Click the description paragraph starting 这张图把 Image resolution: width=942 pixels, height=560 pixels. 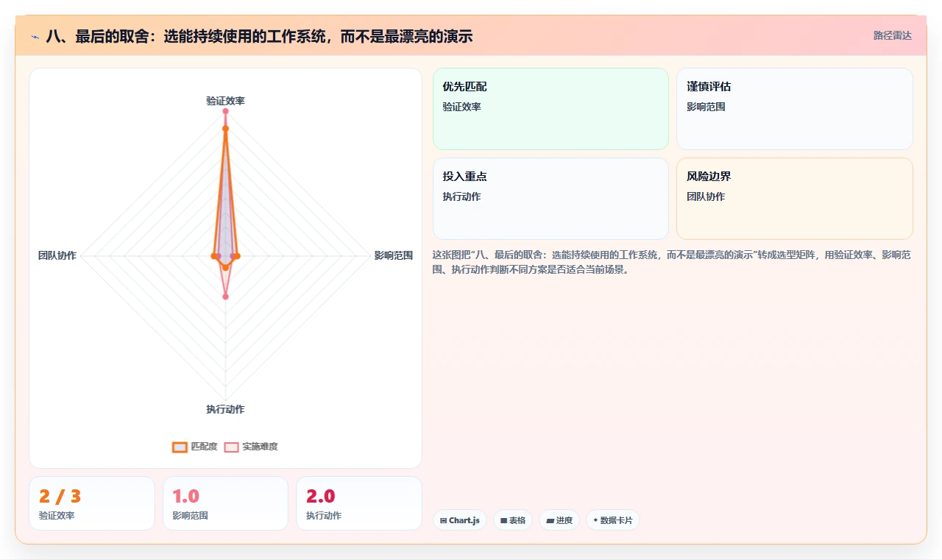[672, 262]
